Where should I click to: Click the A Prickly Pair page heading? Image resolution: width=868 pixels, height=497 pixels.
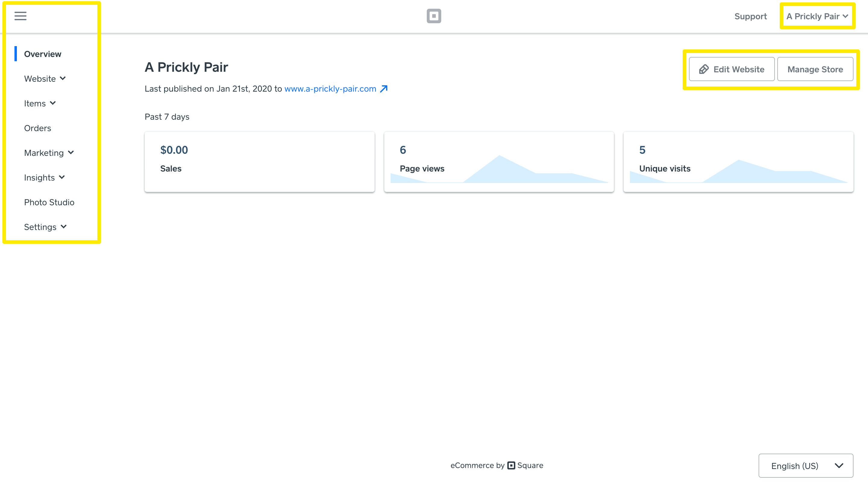(186, 67)
